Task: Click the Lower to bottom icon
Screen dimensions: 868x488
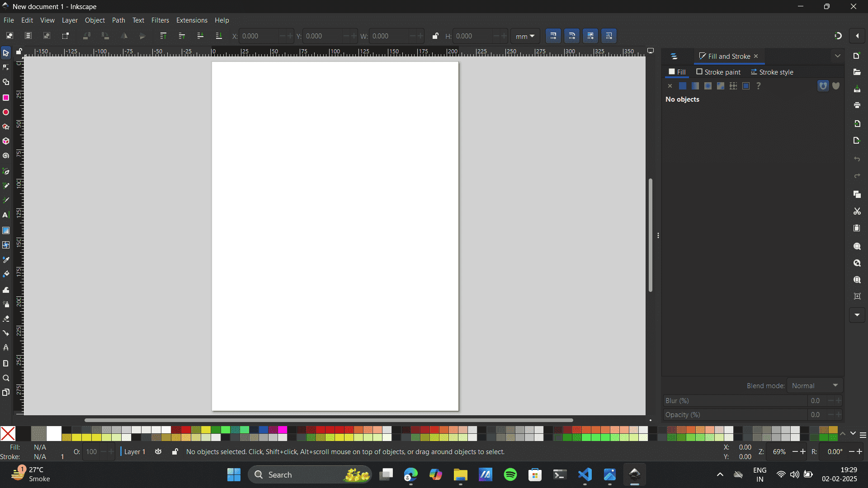Action: click(219, 36)
